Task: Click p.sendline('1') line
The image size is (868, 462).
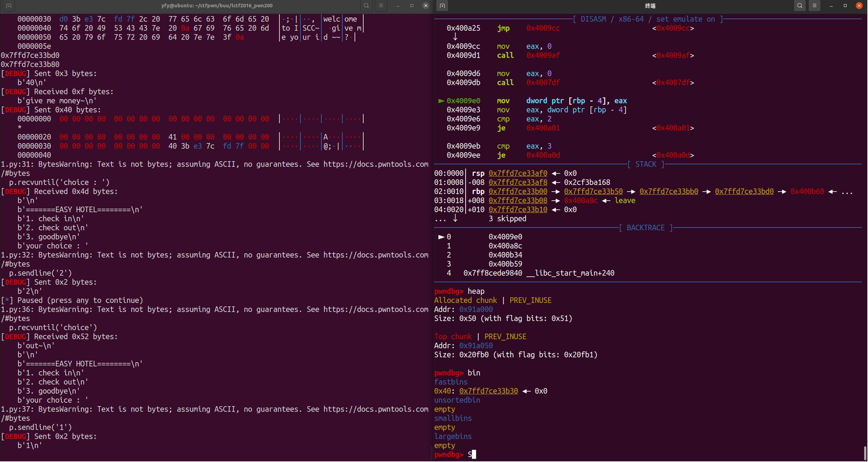Action: (x=41, y=427)
